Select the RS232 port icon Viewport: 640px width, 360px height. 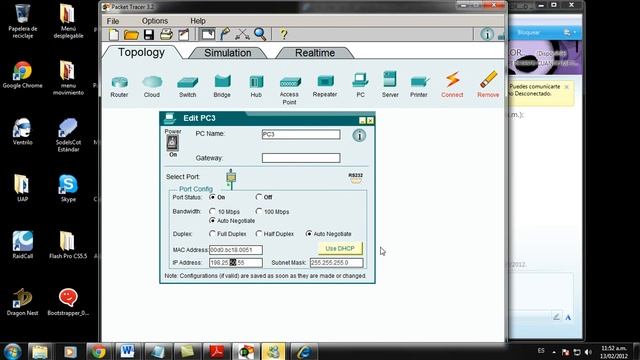[356, 178]
